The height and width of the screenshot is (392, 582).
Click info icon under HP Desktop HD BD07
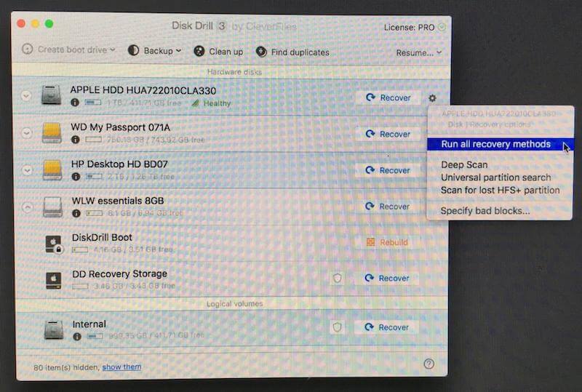[76, 176]
